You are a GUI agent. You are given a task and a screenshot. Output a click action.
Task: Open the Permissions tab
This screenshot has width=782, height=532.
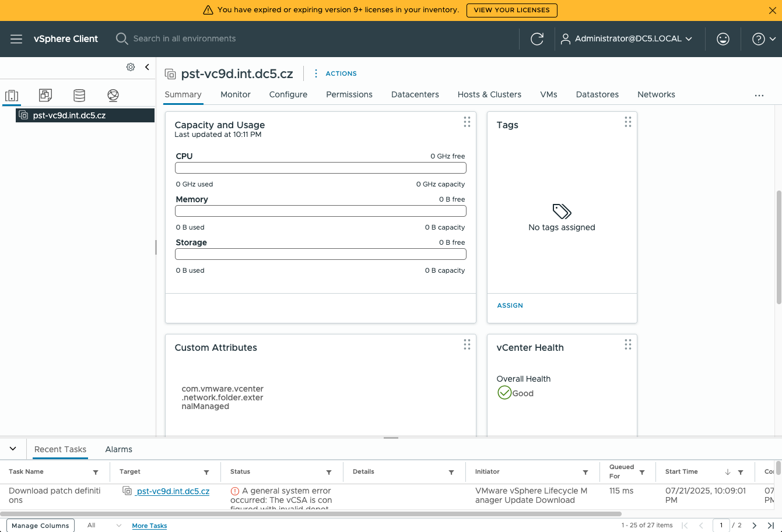point(349,94)
